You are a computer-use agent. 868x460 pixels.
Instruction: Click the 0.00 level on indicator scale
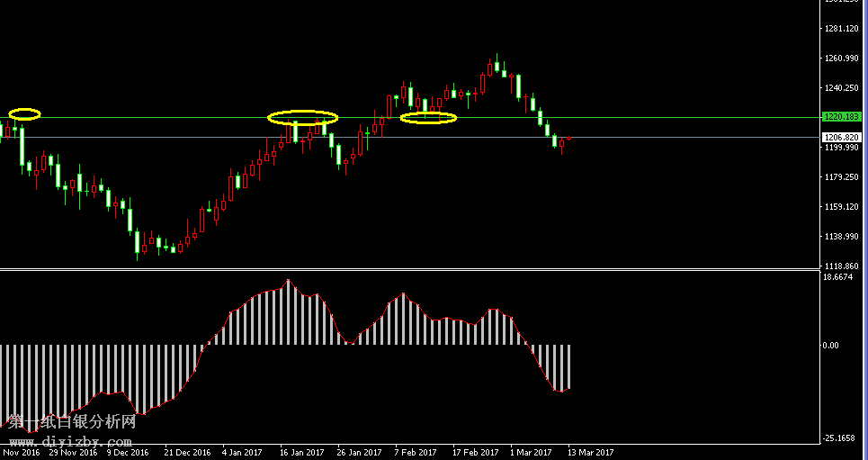pos(830,345)
